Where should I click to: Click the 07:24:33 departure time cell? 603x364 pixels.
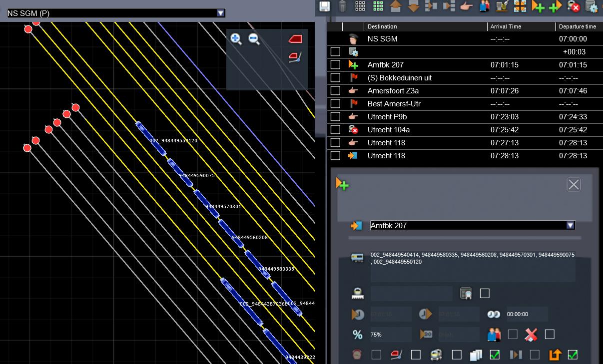tap(573, 117)
